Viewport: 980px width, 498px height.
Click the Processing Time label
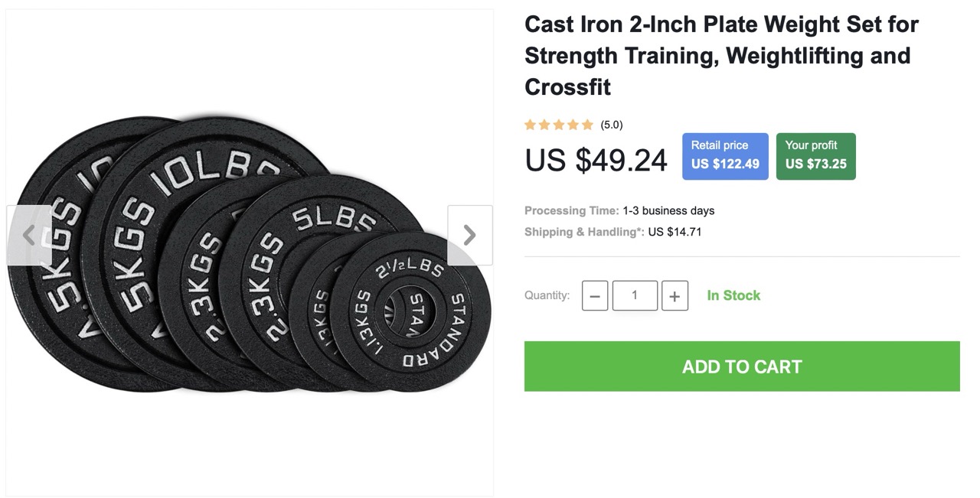[571, 210]
